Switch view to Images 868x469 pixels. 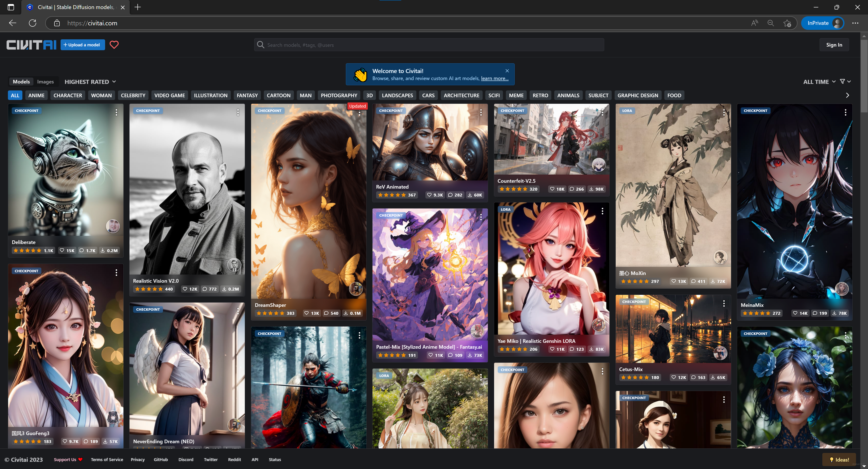tap(45, 82)
